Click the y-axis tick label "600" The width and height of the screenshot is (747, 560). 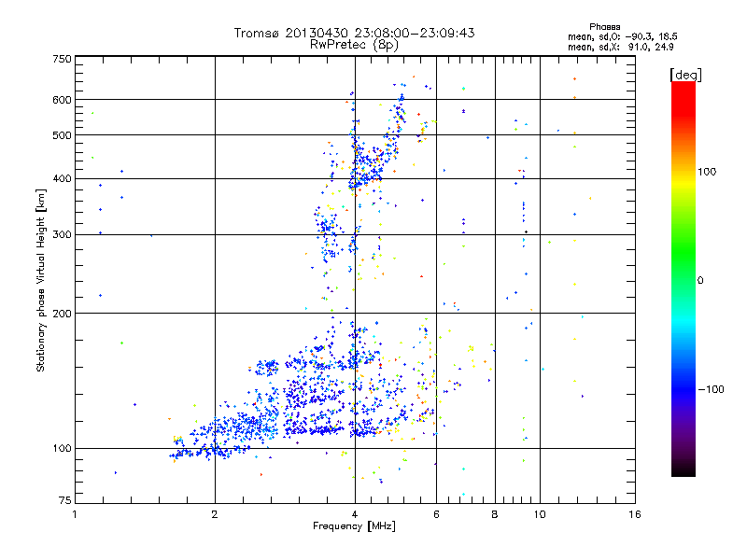coord(62,100)
